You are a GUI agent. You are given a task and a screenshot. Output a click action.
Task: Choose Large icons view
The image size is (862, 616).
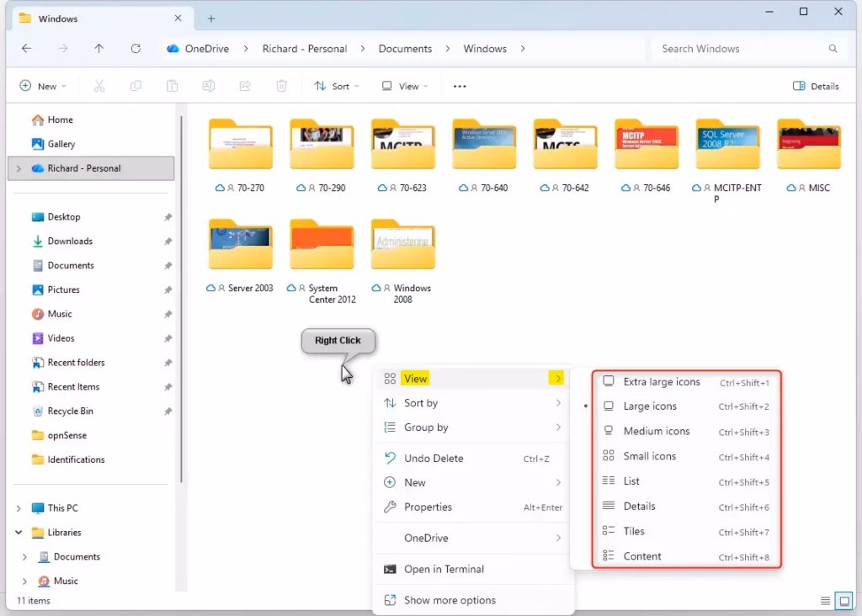coord(686,406)
